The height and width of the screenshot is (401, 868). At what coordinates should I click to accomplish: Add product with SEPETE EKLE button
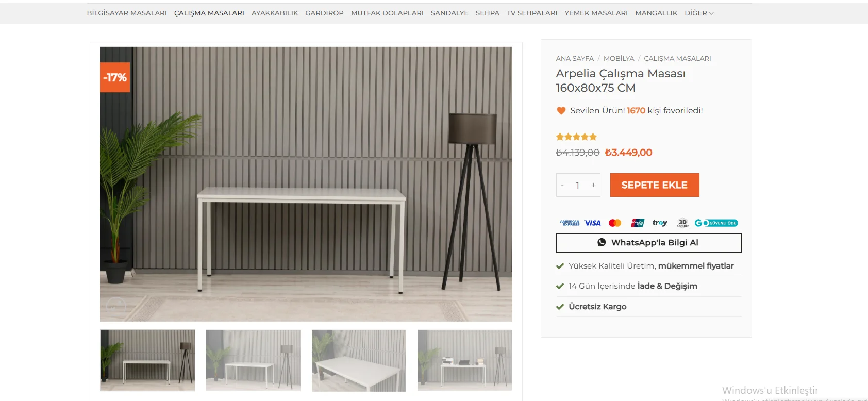pyautogui.click(x=655, y=185)
